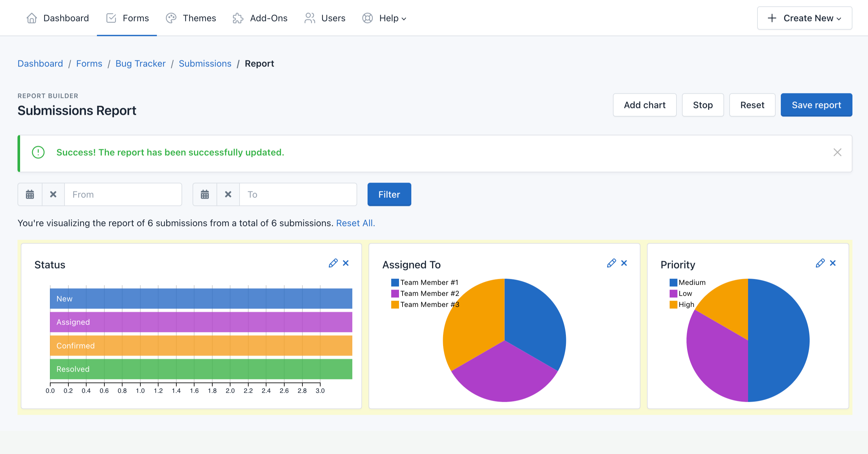Screen dimensions: 868x454
Task: Click the Reset All link
Action: coord(356,223)
